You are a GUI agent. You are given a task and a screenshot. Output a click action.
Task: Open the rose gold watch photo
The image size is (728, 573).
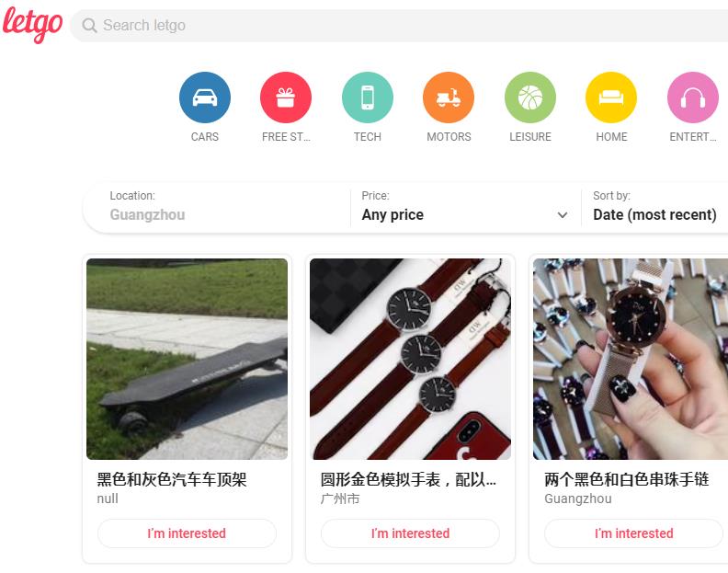[631, 360]
